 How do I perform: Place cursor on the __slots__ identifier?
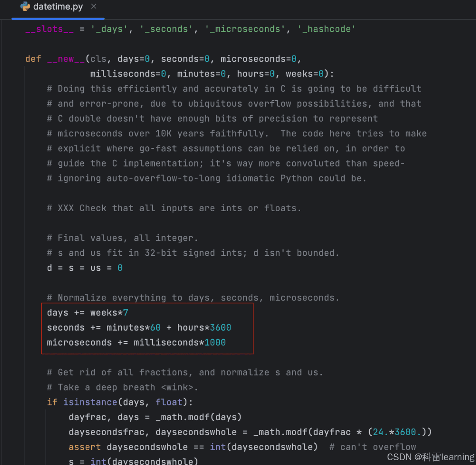[49, 29]
